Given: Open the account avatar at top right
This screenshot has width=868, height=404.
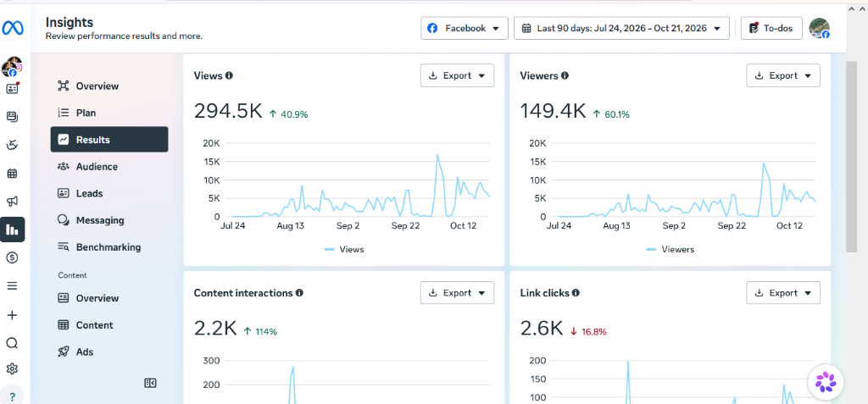Looking at the screenshot, I should [820, 28].
